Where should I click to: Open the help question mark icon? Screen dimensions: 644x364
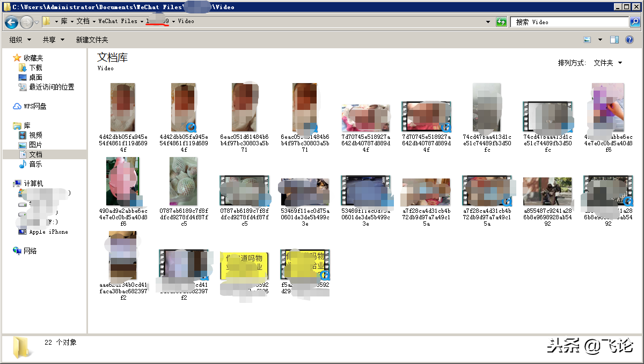point(630,40)
